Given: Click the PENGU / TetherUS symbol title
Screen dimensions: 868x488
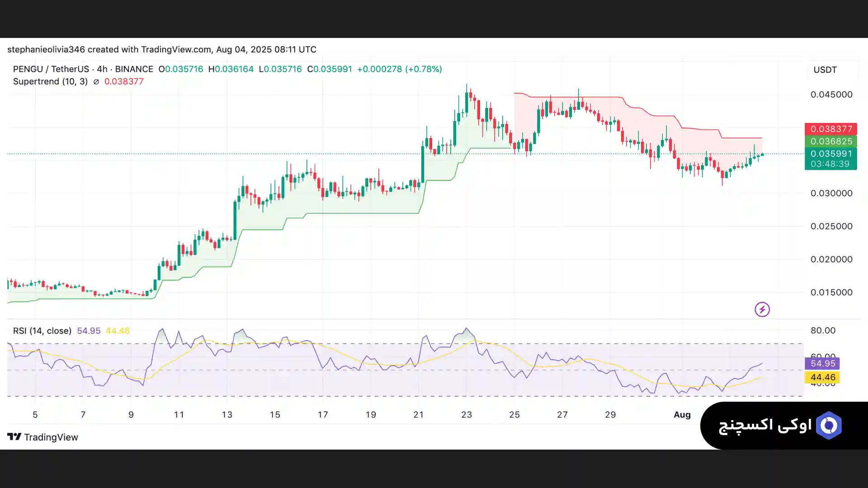Looking at the screenshot, I should click(x=51, y=69).
